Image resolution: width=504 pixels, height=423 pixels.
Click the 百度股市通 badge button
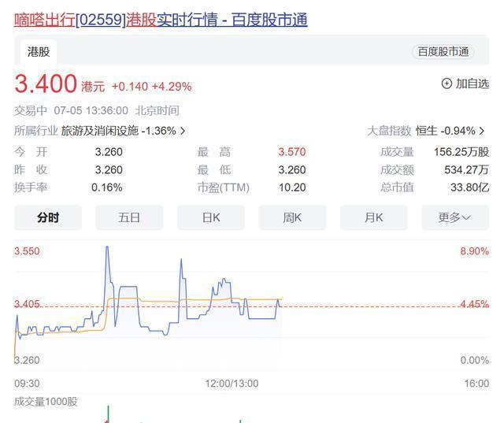(x=443, y=52)
